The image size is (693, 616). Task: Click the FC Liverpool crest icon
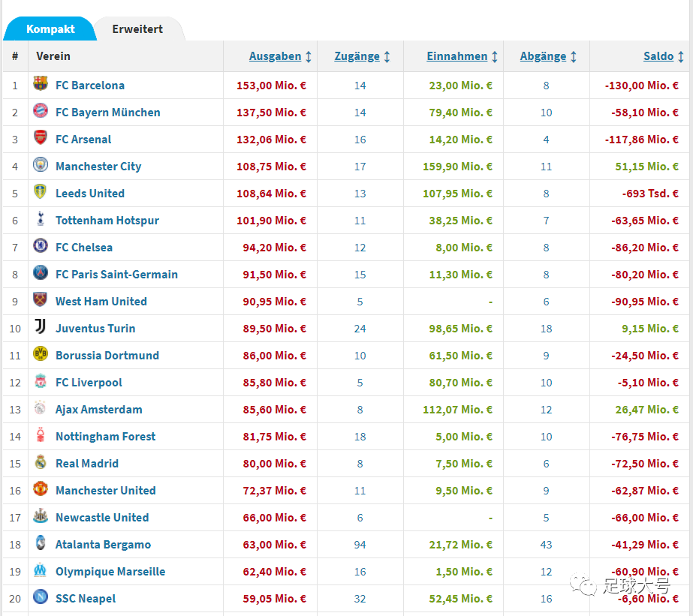click(x=41, y=380)
